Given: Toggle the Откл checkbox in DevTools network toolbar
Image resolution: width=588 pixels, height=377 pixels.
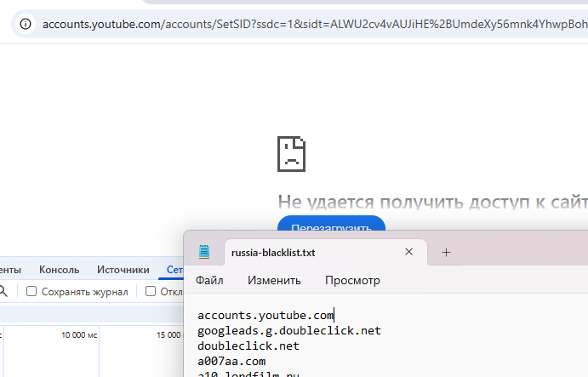Looking at the screenshot, I should pyautogui.click(x=151, y=291).
